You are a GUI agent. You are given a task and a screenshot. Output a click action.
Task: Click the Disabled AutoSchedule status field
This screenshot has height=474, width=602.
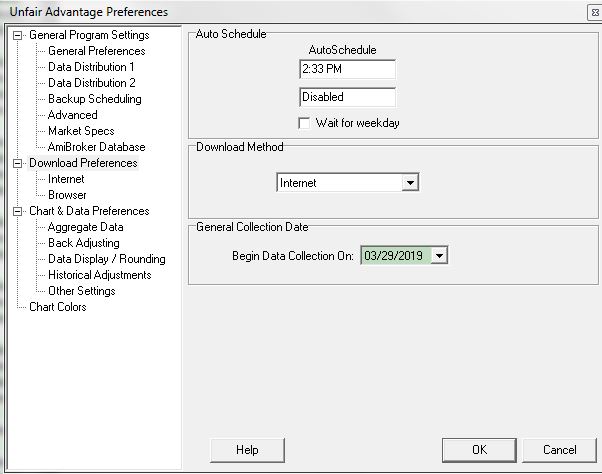(347, 97)
